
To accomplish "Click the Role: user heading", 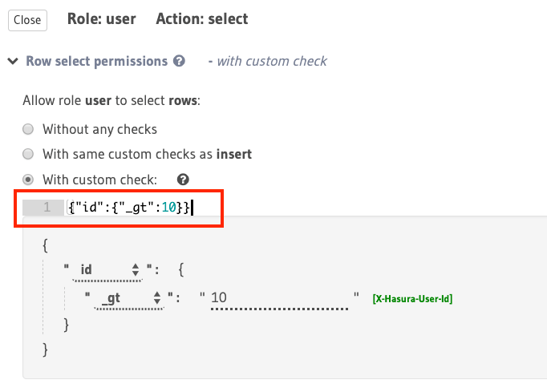I will tap(101, 18).
